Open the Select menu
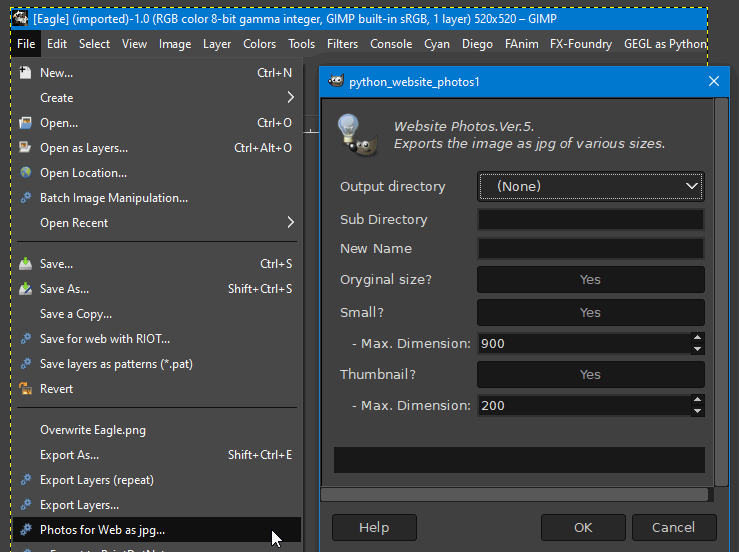The image size is (739, 552). point(94,44)
